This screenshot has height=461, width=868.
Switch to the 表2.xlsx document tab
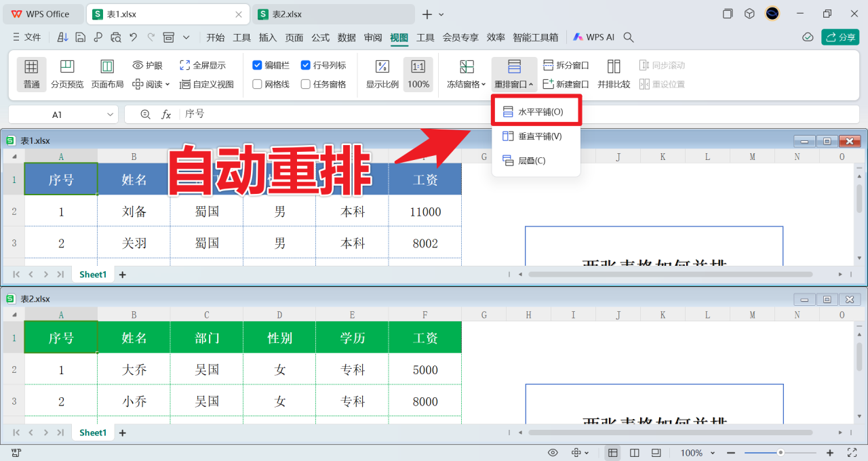click(x=332, y=14)
